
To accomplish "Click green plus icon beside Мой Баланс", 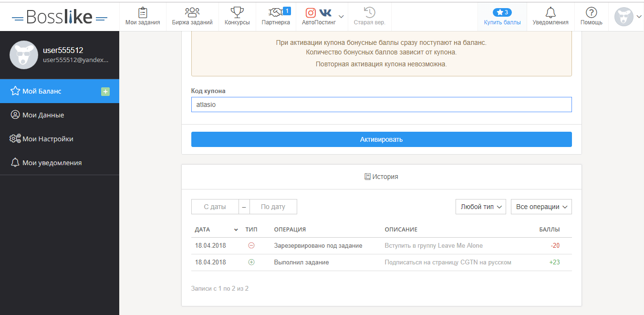I will click(105, 91).
